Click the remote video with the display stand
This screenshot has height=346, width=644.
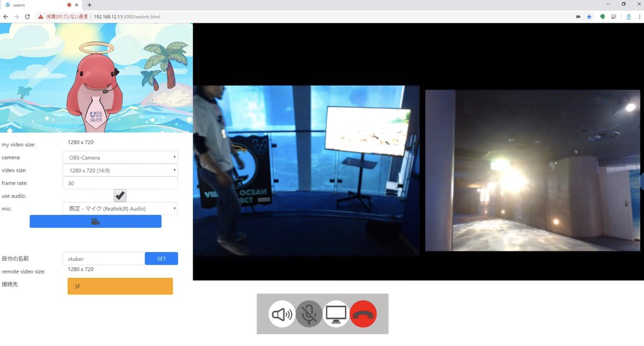click(306, 171)
